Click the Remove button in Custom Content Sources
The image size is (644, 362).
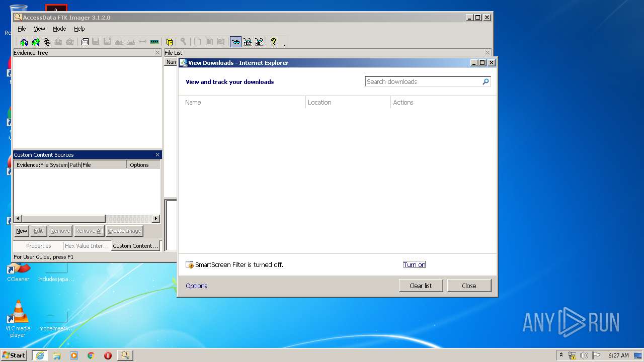point(60,231)
